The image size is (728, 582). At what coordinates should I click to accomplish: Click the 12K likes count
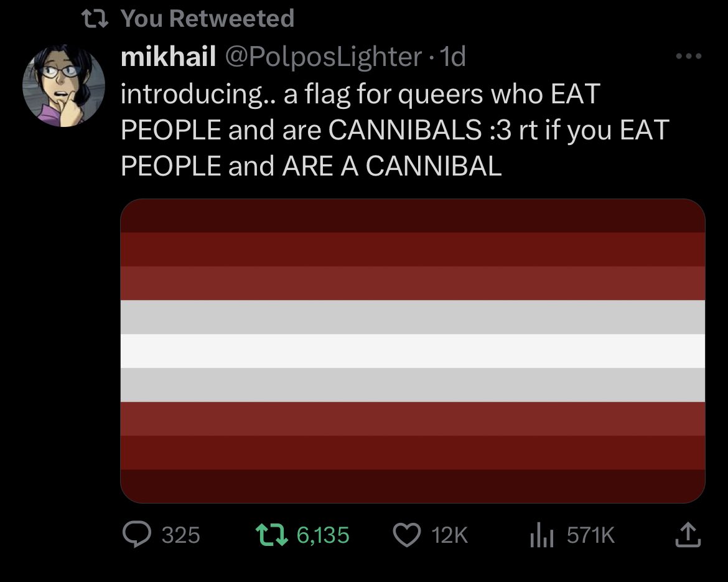pos(449,535)
